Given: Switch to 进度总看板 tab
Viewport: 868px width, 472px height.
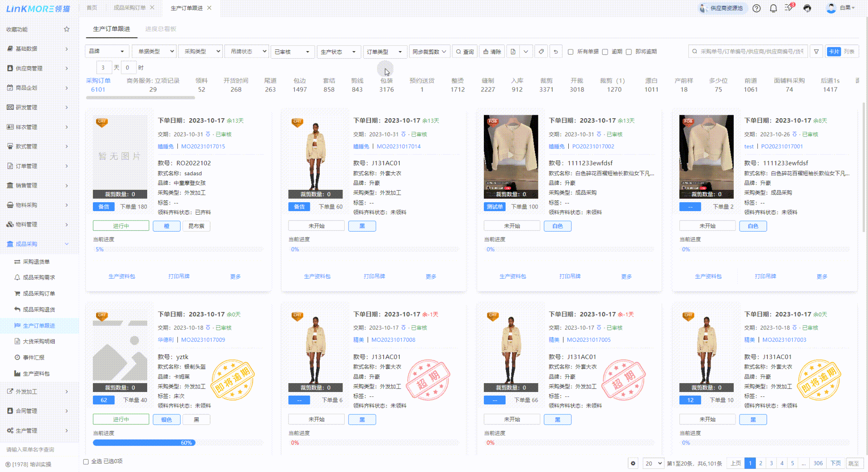Looking at the screenshot, I should click(161, 29).
